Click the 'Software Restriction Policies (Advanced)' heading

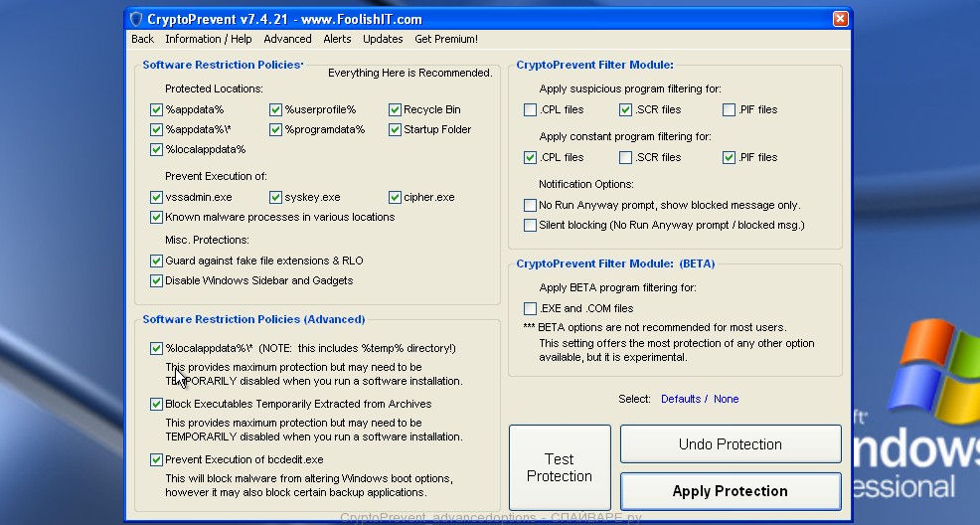253,319
